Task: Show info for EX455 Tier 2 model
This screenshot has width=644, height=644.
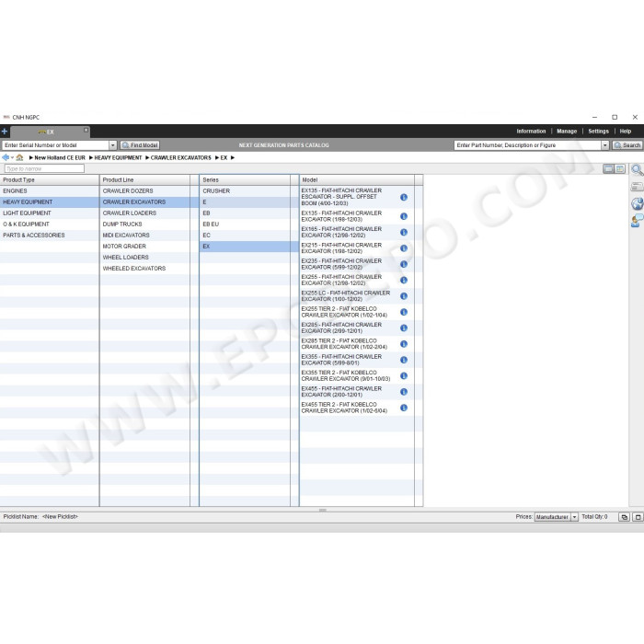Action: [x=404, y=408]
